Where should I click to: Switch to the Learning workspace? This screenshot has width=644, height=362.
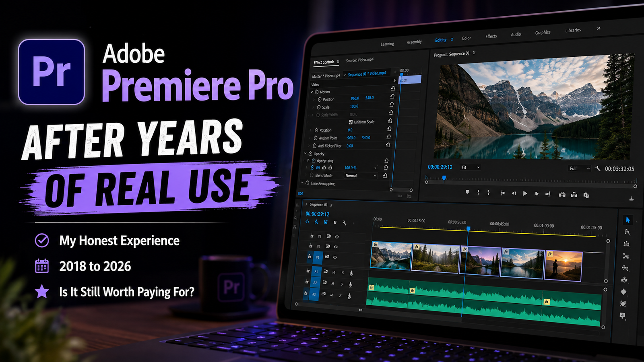(387, 44)
